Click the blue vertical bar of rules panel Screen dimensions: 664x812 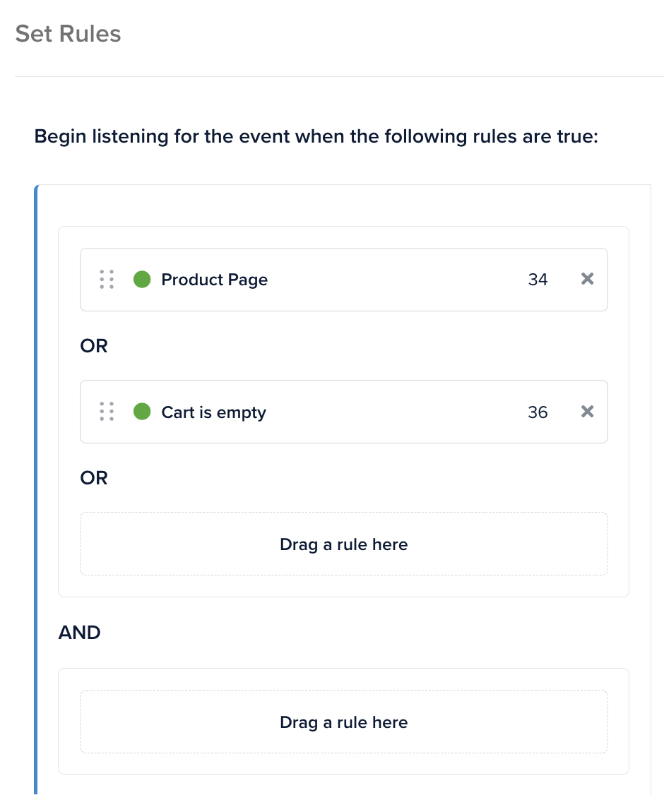(x=36, y=494)
